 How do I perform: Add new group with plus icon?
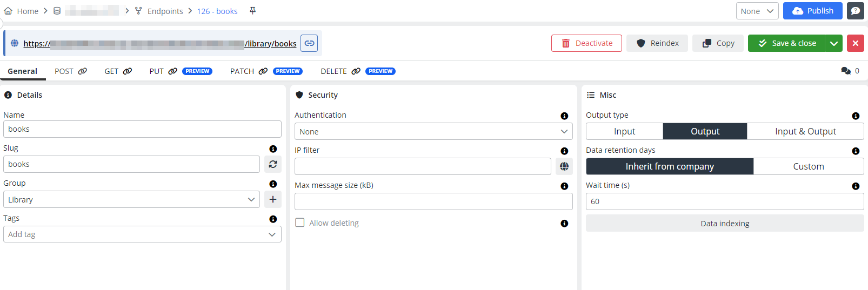tap(273, 199)
